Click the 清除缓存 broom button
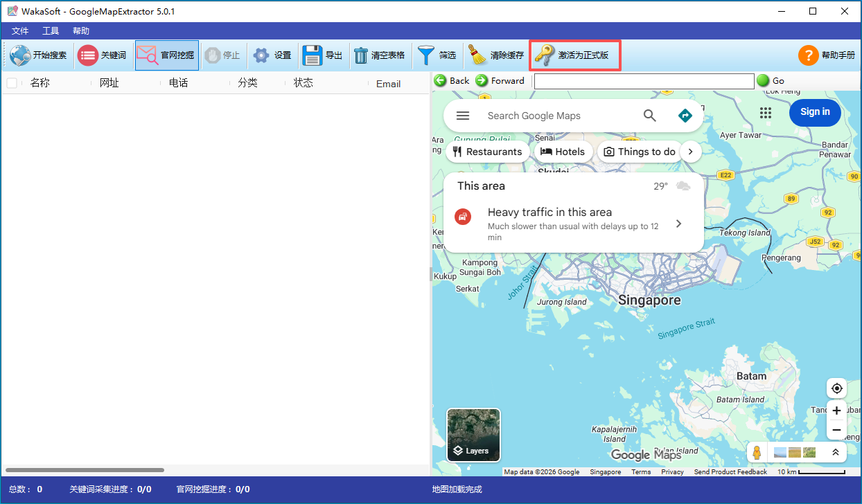Viewport: 862px width, 504px height. coord(495,55)
